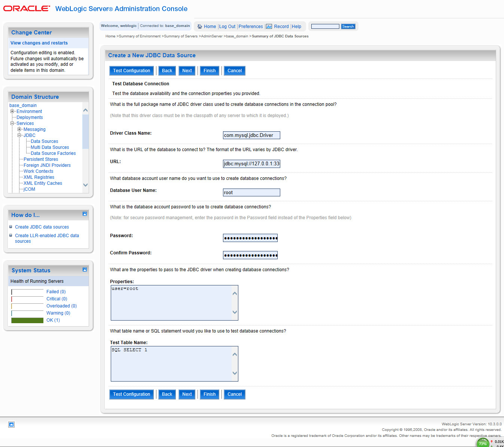The width and height of the screenshot is (504, 447).
Task: Click Log Out in toolbar
Action: point(227,27)
